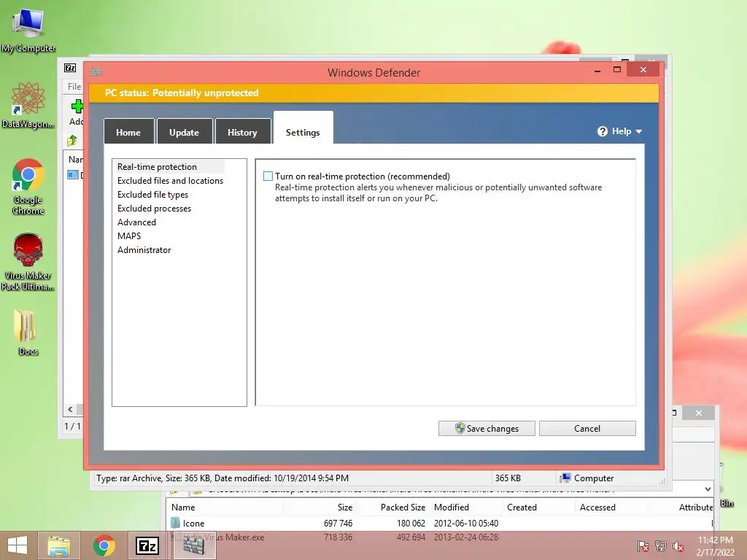Switch to 7-Zip in the taskbar
747x560 pixels.
pos(147,545)
